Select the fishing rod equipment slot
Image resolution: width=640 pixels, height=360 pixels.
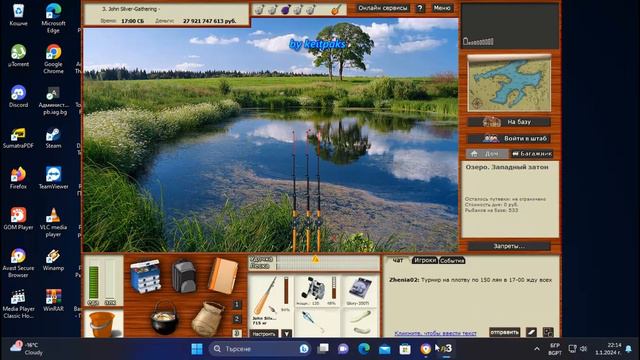pyautogui.click(x=271, y=300)
